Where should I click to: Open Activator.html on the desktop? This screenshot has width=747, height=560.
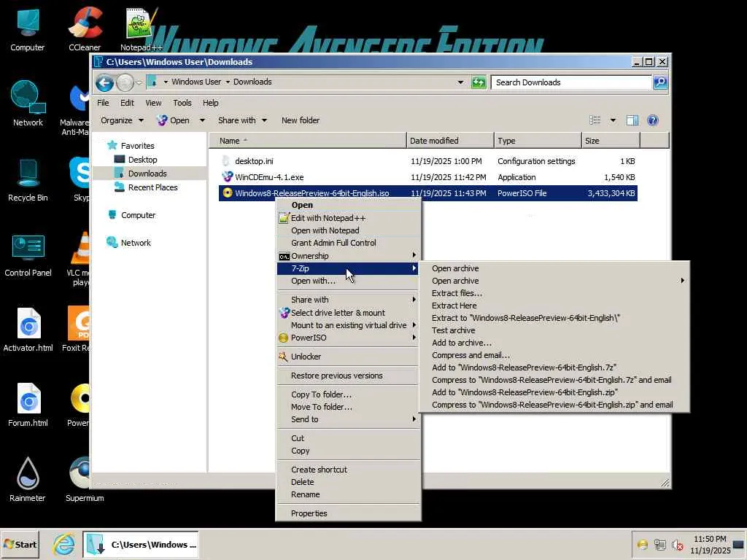[x=28, y=330]
